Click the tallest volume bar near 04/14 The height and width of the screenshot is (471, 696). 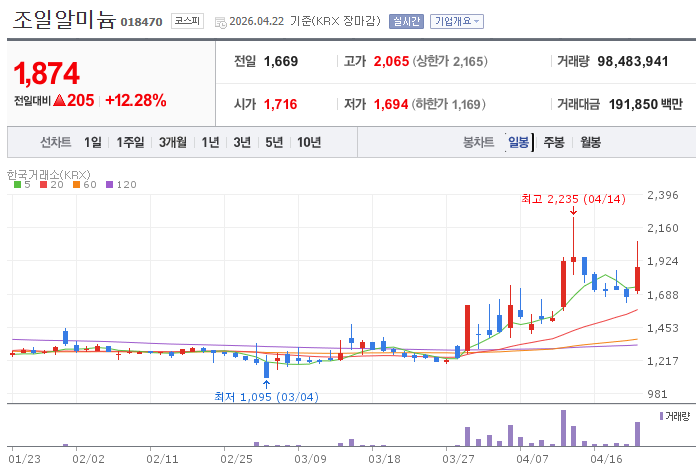[563, 428]
